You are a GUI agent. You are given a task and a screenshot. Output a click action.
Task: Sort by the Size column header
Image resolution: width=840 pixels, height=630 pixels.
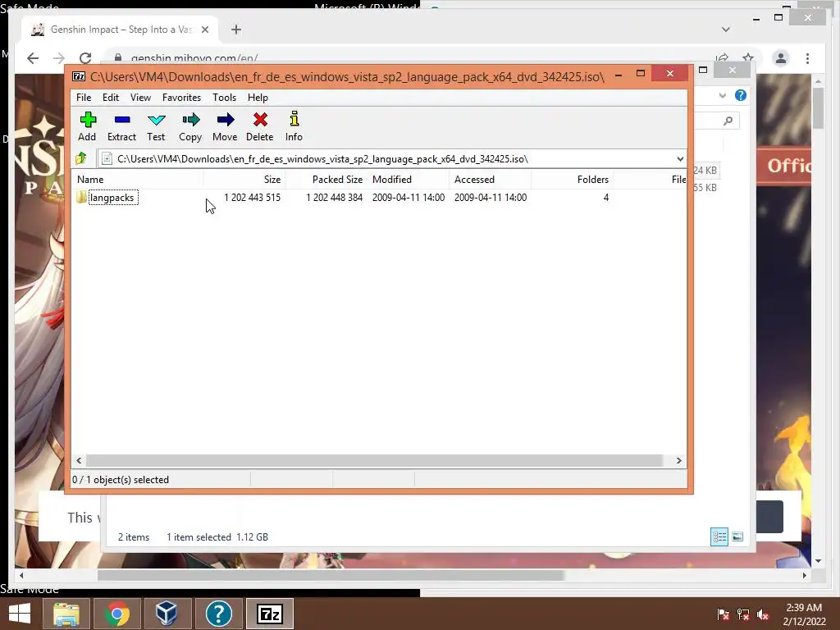click(x=244, y=180)
